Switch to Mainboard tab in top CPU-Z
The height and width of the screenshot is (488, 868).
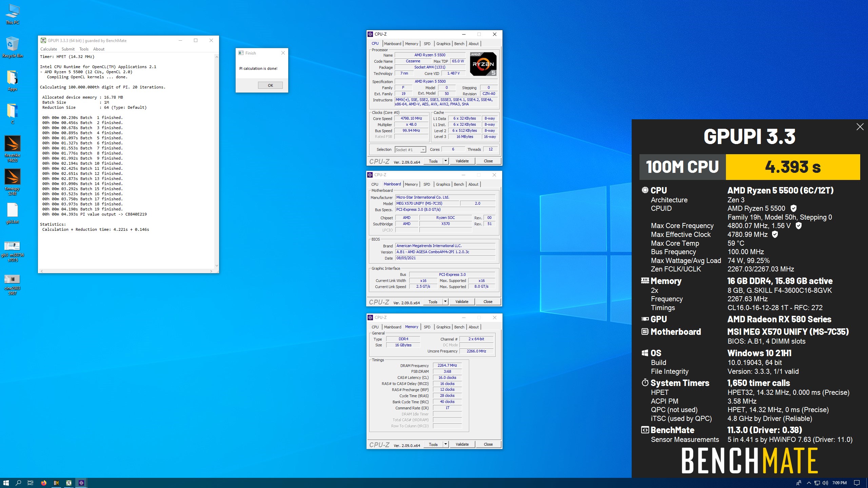coord(393,44)
